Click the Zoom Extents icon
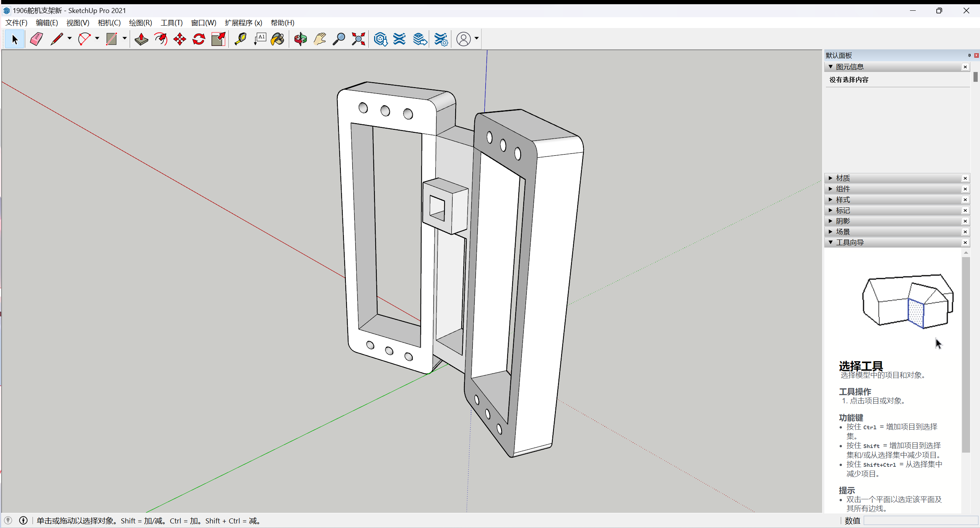 358,39
